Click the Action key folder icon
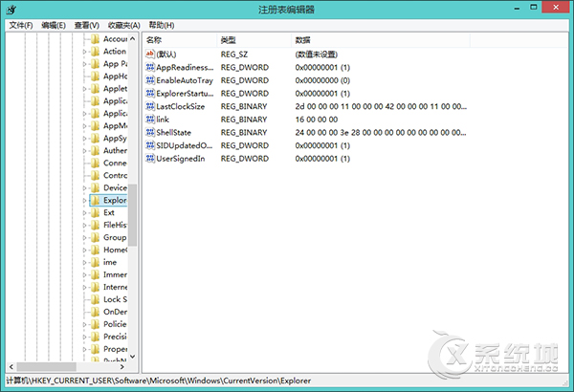This screenshot has width=574, height=392. (x=95, y=52)
